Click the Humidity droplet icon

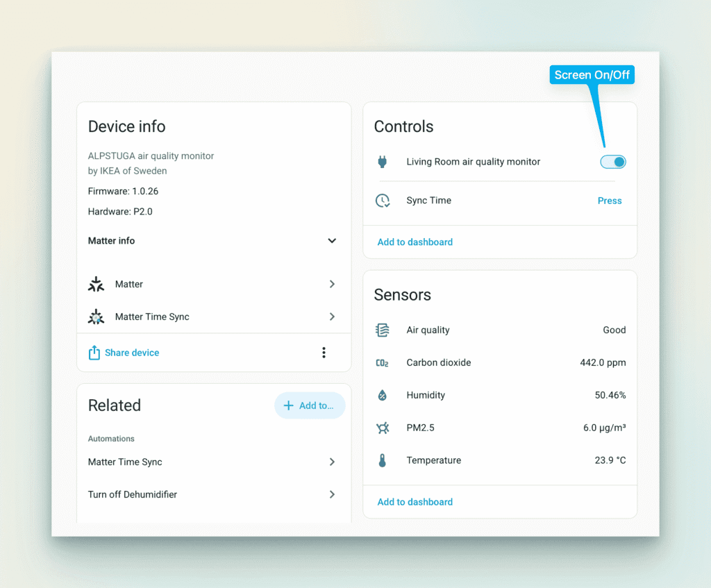tap(383, 395)
